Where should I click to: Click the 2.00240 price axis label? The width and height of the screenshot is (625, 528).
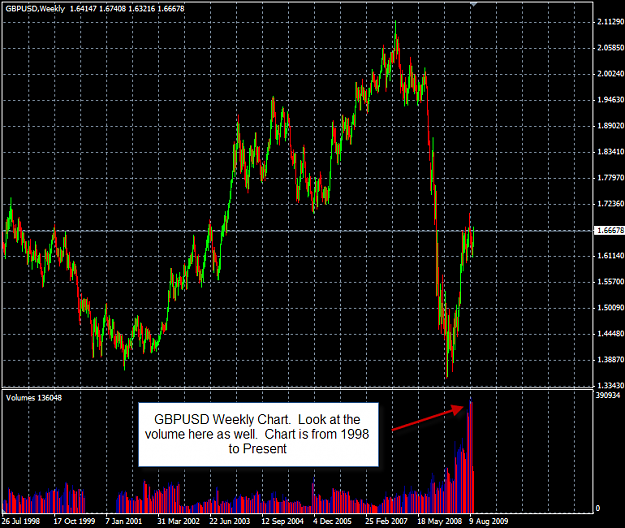click(611, 74)
